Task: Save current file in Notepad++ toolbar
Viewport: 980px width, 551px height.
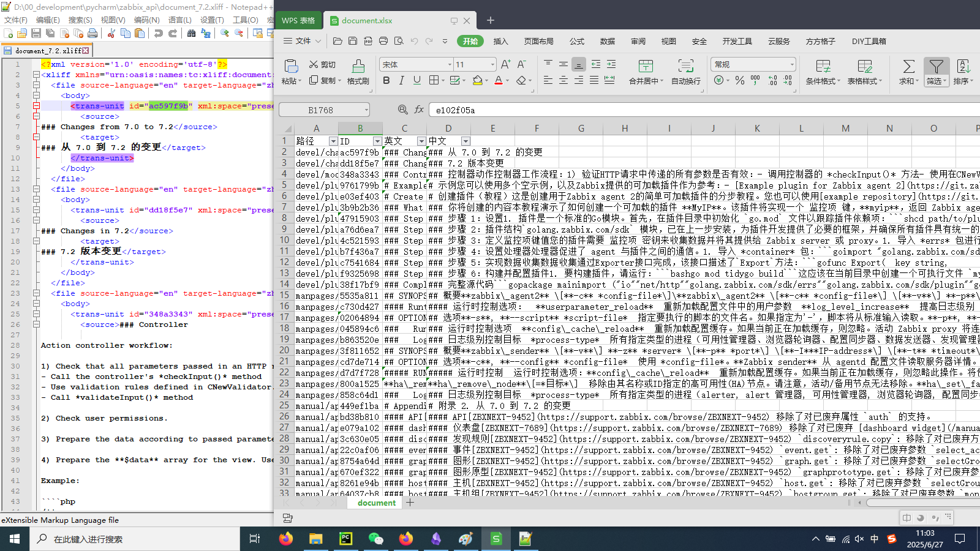Action: pyautogui.click(x=36, y=33)
